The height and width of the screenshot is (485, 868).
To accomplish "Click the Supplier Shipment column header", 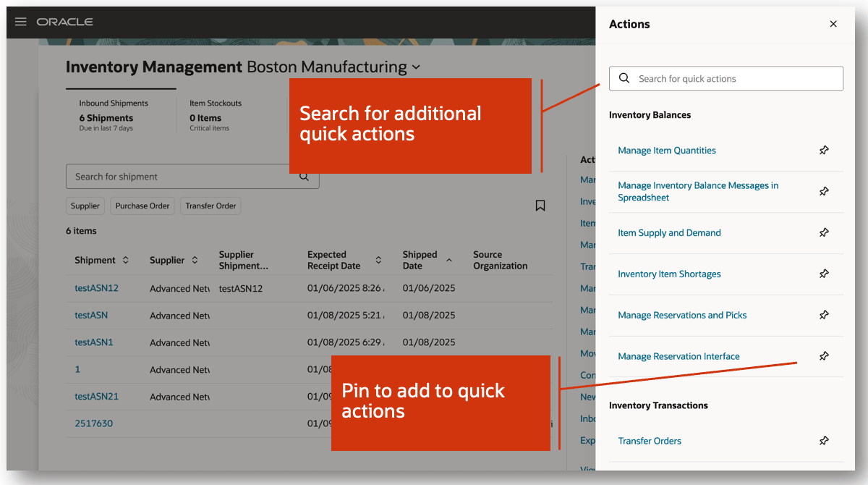I will [x=244, y=261].
